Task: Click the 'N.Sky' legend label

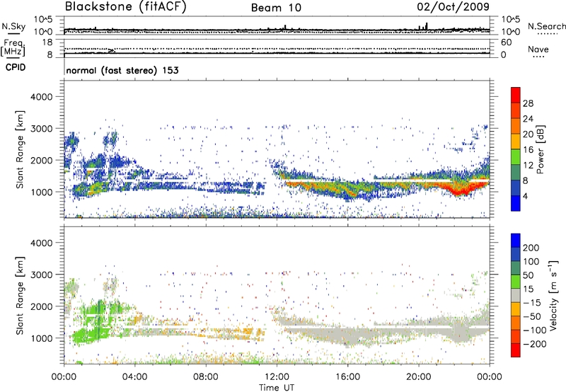Action: click(x=13, y=26)
